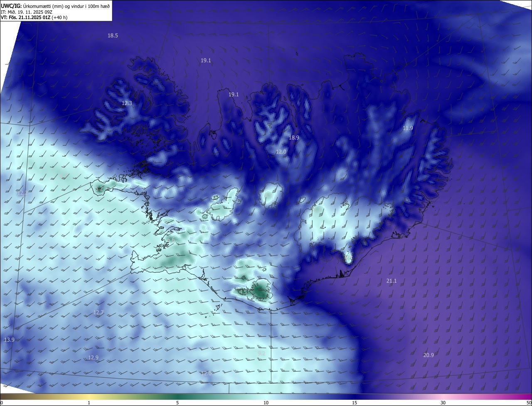Screen dimensions: 532x406
Task: Click the 'IT: Mið. 19. 11. 2025 09Z' line
Action: coord(27,12)
